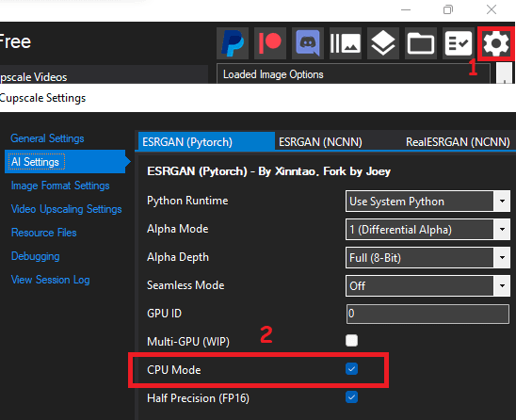
Task: Open the folder icon in toolbar
Action: point(421,43)
